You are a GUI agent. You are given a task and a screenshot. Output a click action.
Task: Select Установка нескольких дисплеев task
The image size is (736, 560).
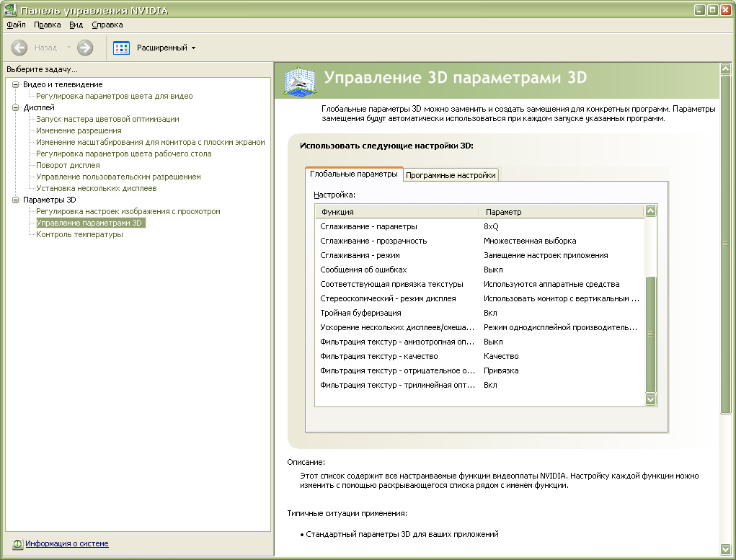click(96, 188)
